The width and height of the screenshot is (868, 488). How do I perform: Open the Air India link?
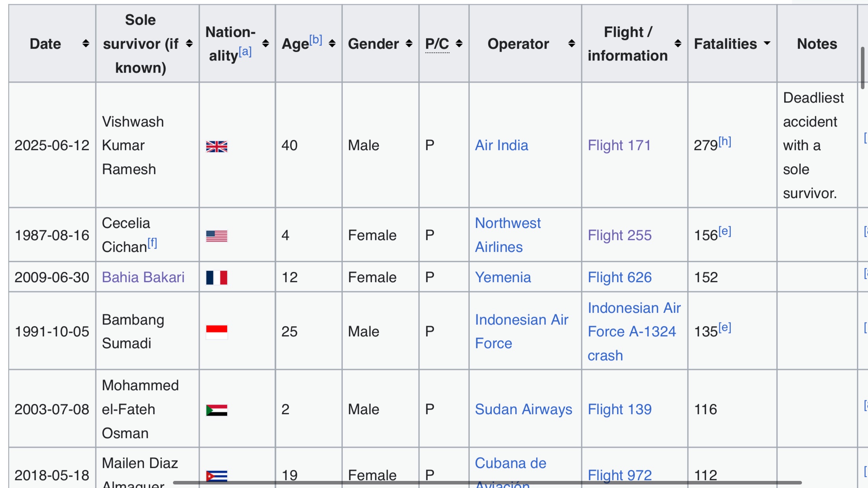click(502, 145)
